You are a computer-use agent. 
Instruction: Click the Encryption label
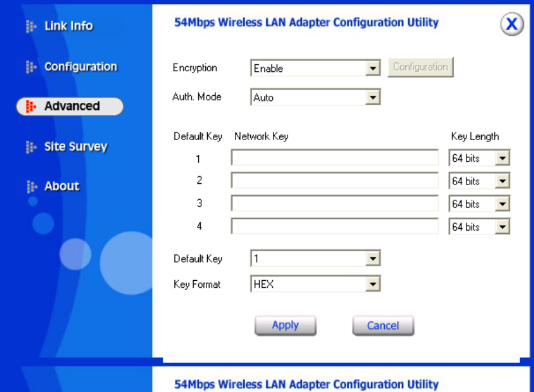coord(195,67)
